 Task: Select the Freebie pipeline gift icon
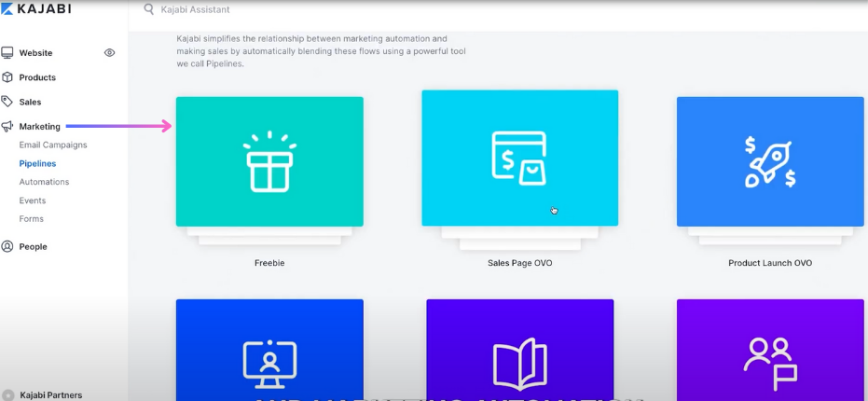point(269,161)
